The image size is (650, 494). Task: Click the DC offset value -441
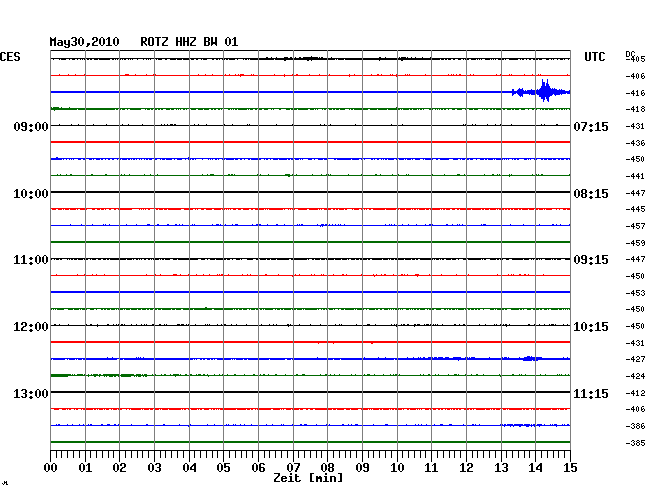635,176
